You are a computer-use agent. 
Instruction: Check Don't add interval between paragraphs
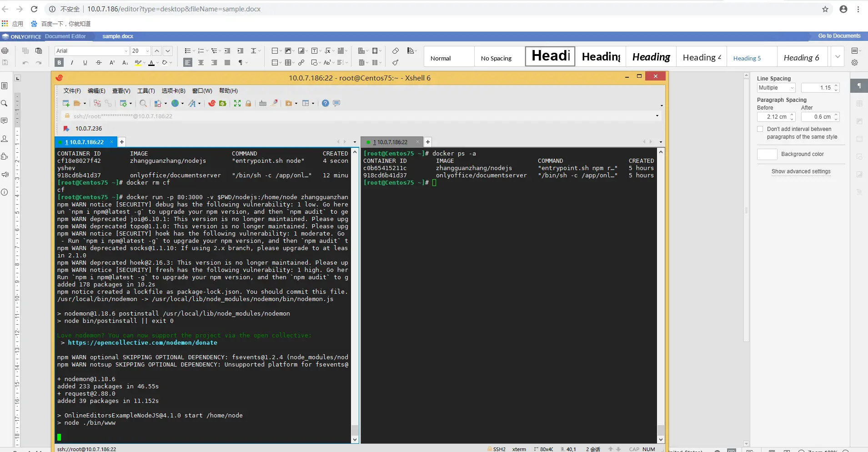click(x=760, y=129)
